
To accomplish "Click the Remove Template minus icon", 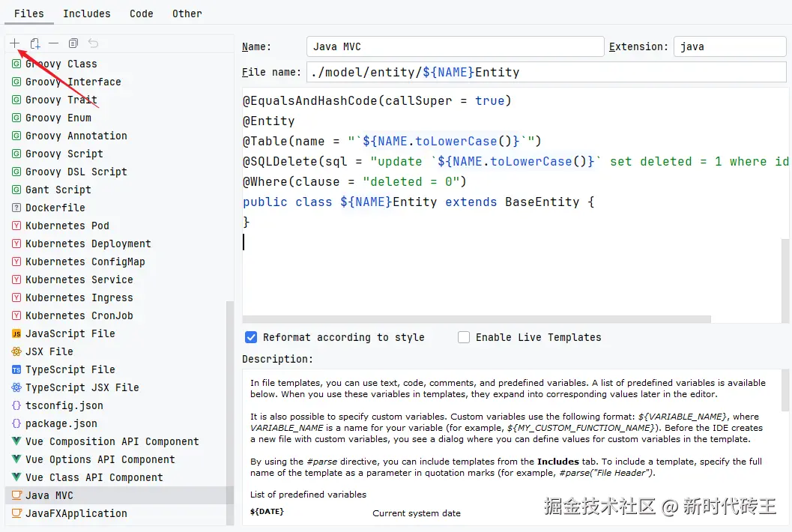I will click(53, 43).
